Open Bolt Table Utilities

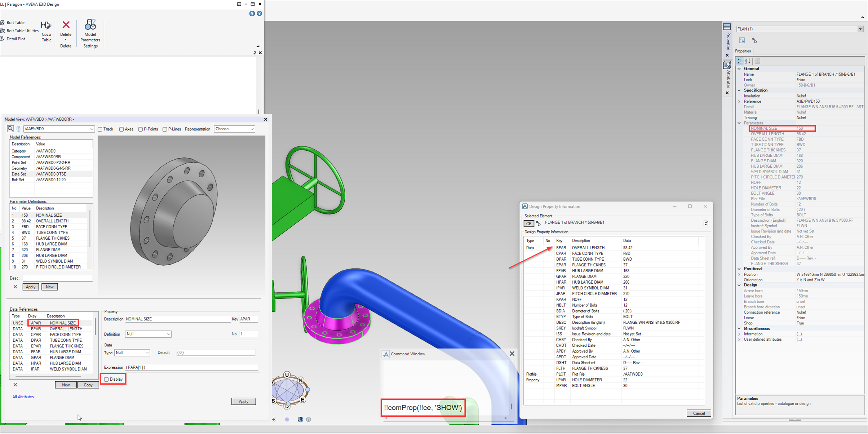pos(20,31)
